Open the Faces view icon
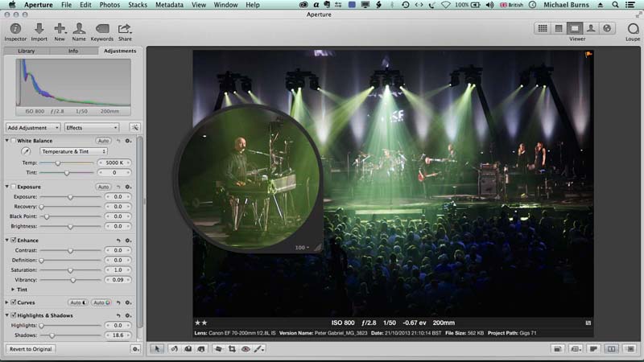This screenshot has width=644, height=362. click(x=591, y=28)
